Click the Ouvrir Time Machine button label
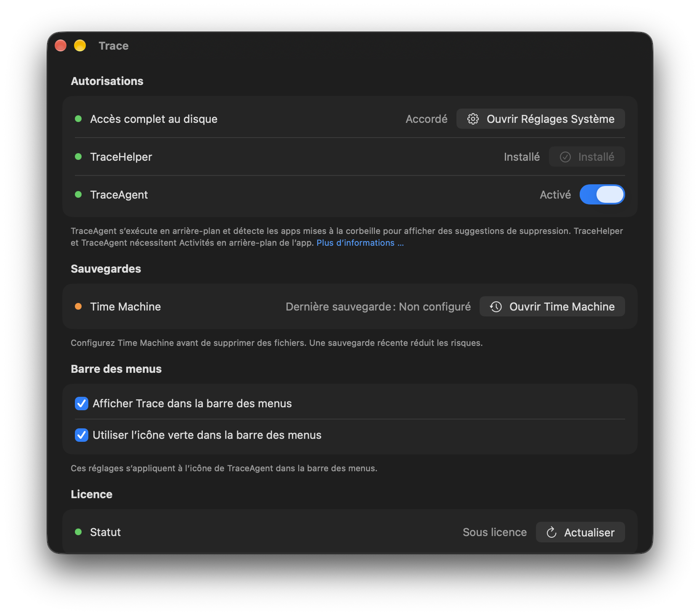The image size is (700, 616). click(562, 307)
